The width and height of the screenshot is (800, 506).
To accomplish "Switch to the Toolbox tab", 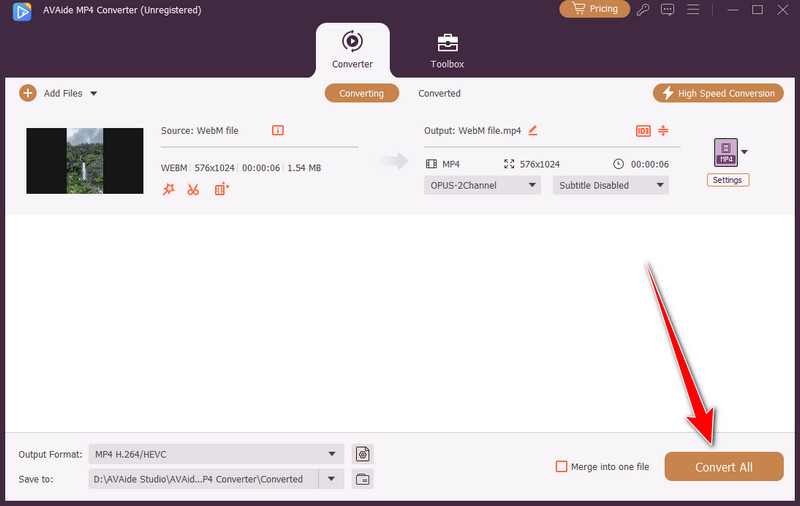I will point(448,50).
